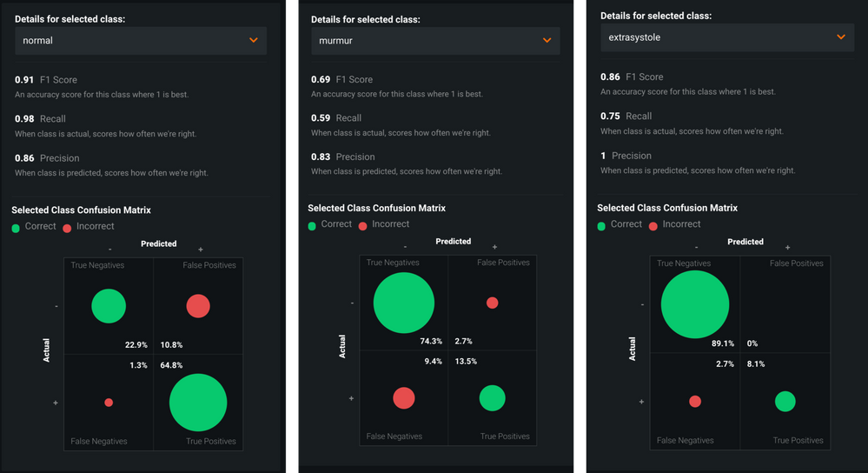The height and width of the screenshot is (473, 868).
Task: Click the small red False Negatives bubble for extrasystole
Action: [x=695, y=402]
